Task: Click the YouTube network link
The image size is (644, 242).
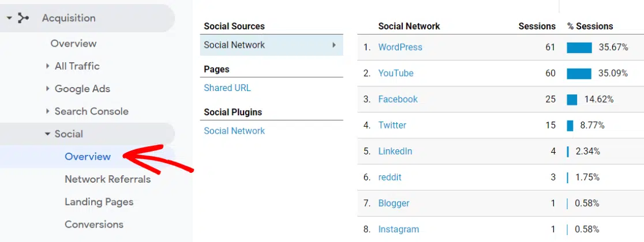Action: pyautogui.click(x=396, y=73)
